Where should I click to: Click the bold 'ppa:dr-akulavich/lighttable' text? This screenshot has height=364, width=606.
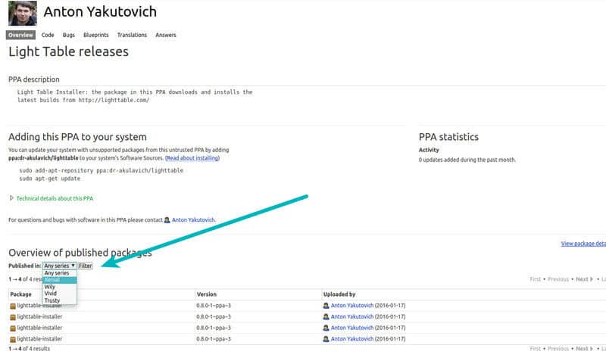pyautogui.click(x=43, y=158)
